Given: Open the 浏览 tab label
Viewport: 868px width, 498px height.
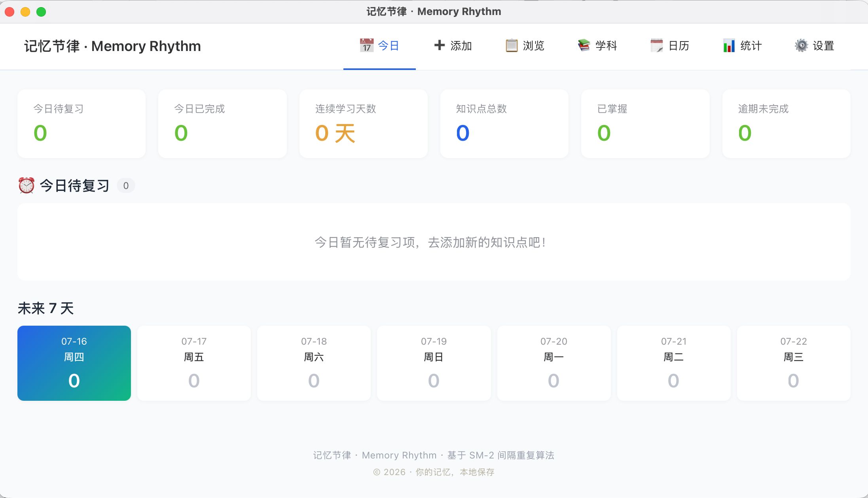Looking at the screenshot, I should click(534, 46).
